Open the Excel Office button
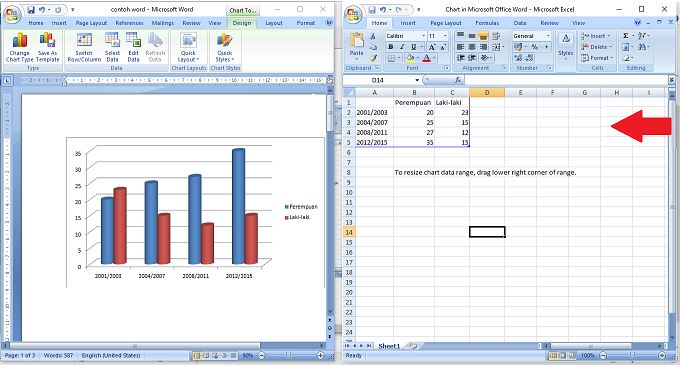 click(x=354, y=14)
